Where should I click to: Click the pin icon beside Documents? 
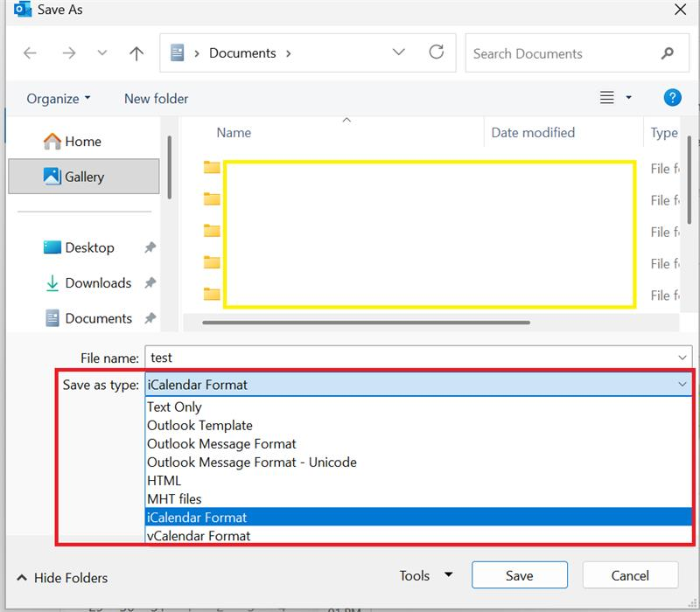[x=150, y=318]
